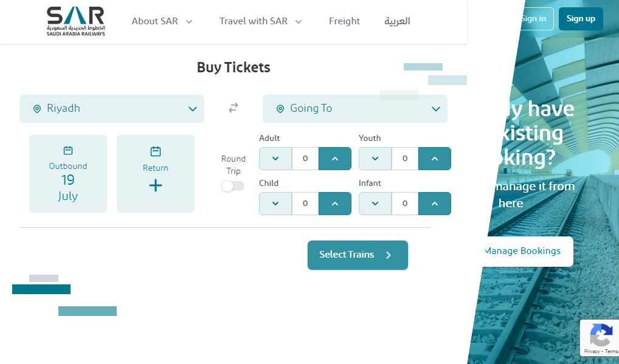Increase Youth passenger count
Viewport: 619px width, 364px height.
435,159
